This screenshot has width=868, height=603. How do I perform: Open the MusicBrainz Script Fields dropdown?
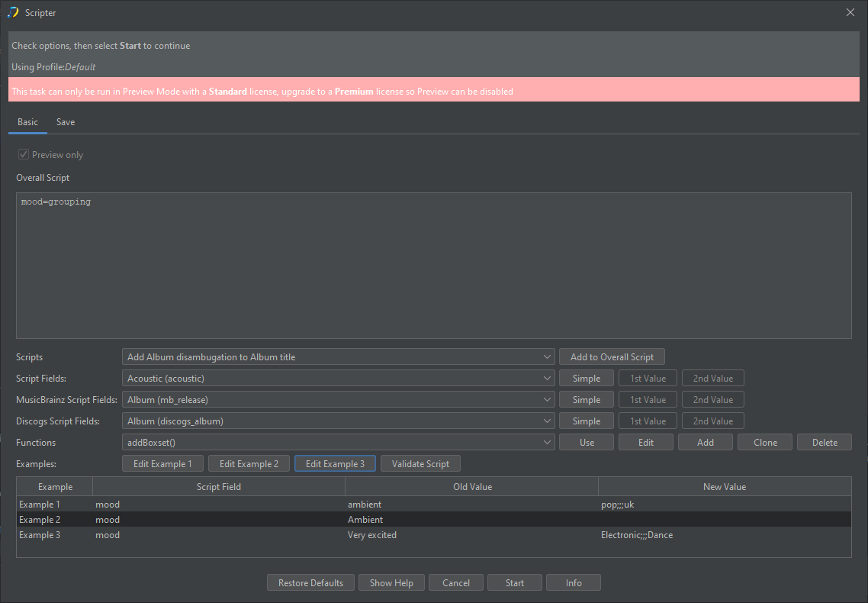[338, 400]
